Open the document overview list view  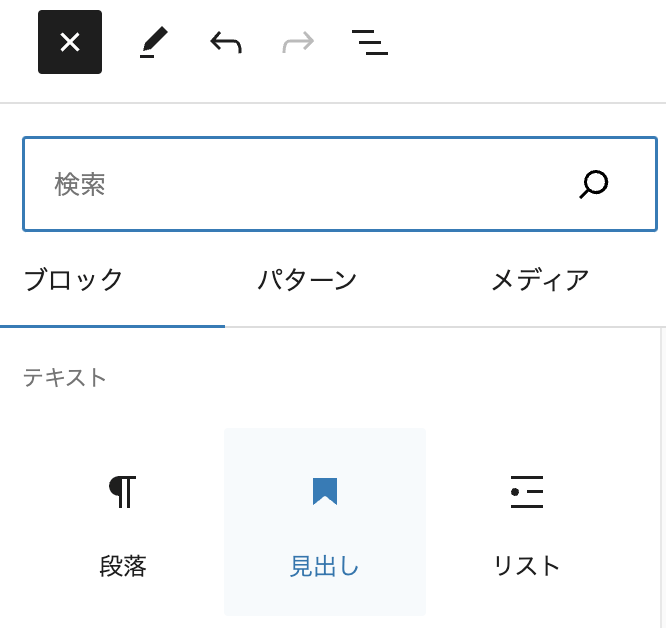pyautogui.click(x=369, y=42)
